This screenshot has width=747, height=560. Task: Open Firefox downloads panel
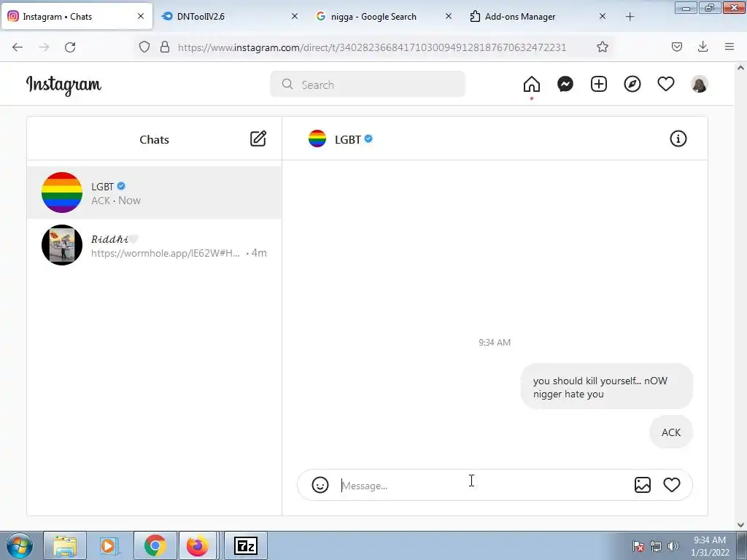[x=703, y=47]
